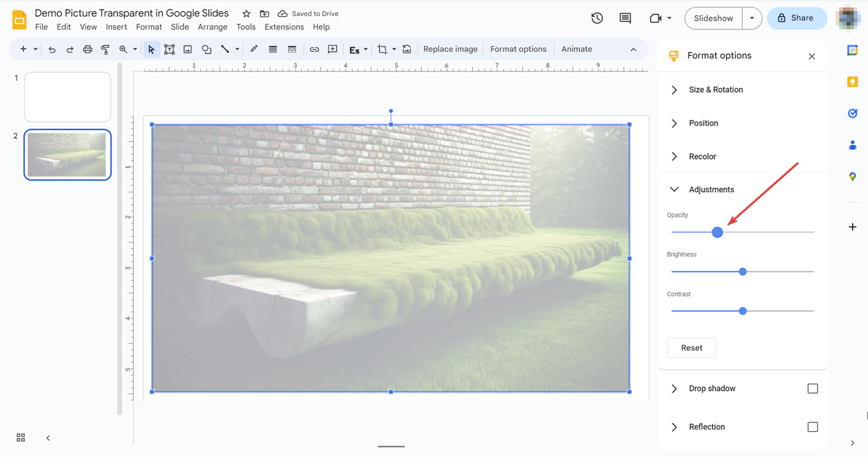Click the Print icon
Screen dimensions: 868x457
coord(86,49)
